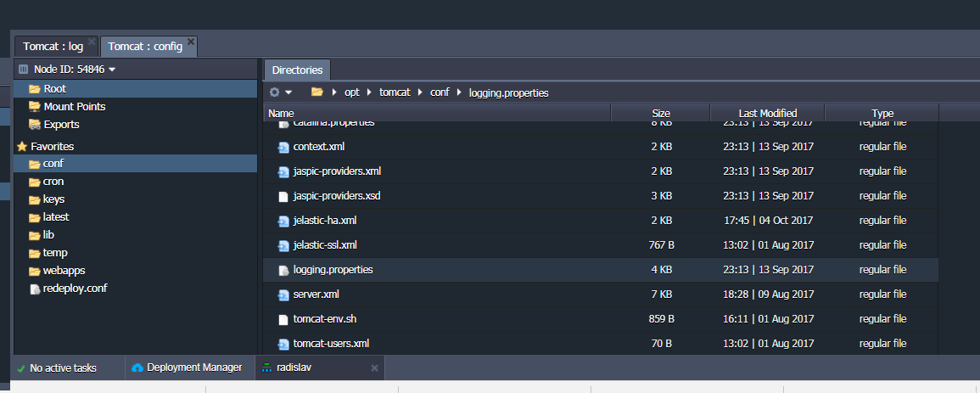The image size is (980, 393).
Task: Open context.xml file
Action: [x=319, y=147]
